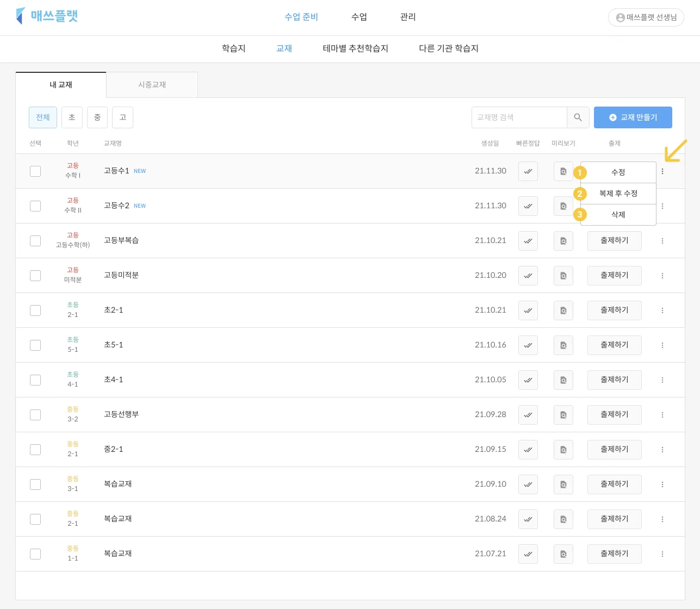
Task: Check the box beside 중2-1
Action: tap(35, 450)
